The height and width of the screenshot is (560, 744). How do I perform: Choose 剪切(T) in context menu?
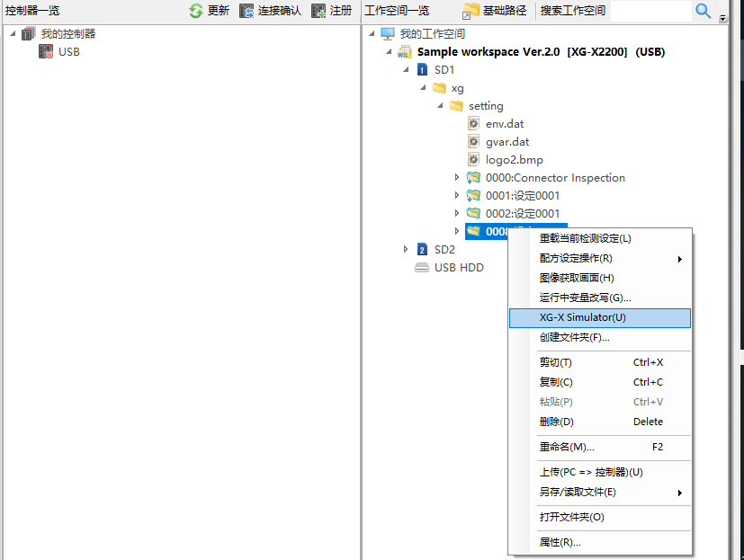tap(600, 363)
